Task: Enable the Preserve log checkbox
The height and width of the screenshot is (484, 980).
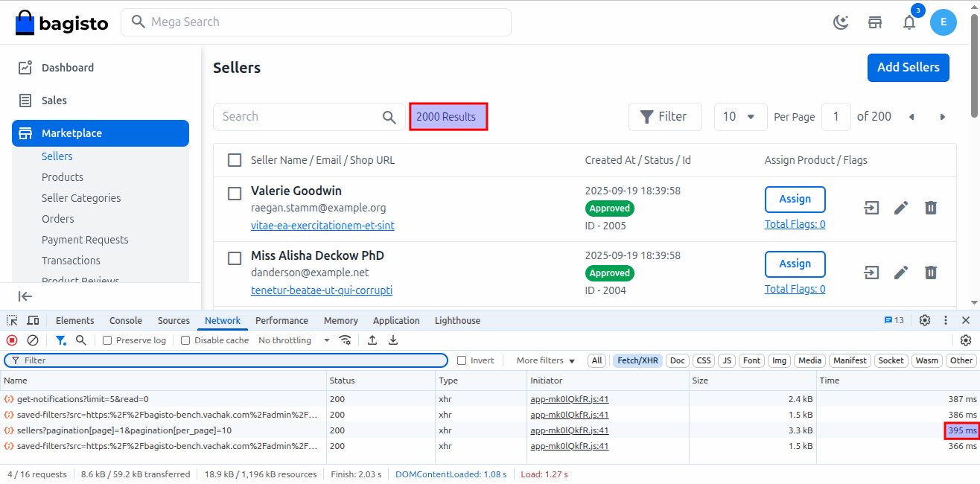Action: click(107, 340)
